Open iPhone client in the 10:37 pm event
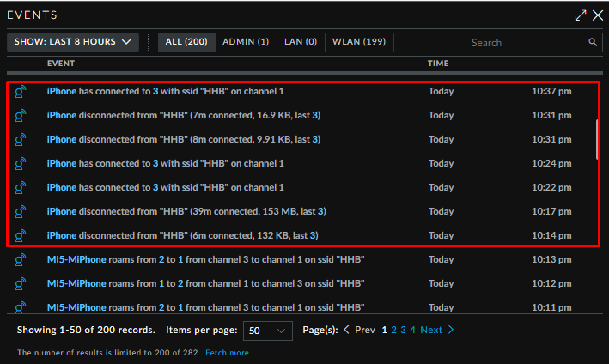 (x=62, y=91)
